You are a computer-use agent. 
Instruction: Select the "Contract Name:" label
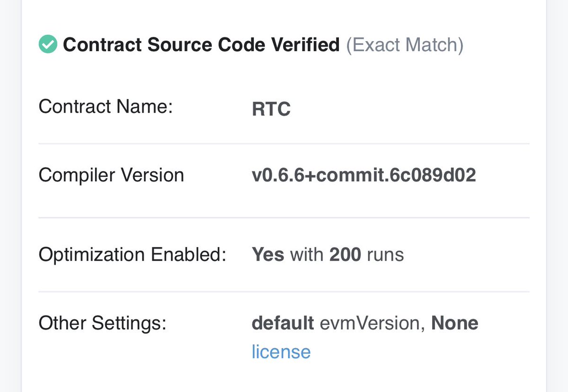[x=106, y=106]
